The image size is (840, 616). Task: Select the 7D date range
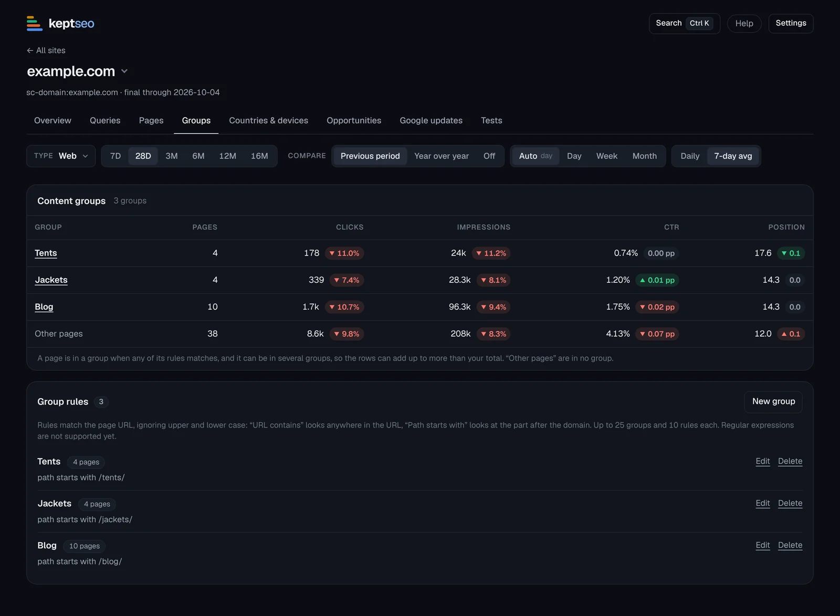click(115, 156)
